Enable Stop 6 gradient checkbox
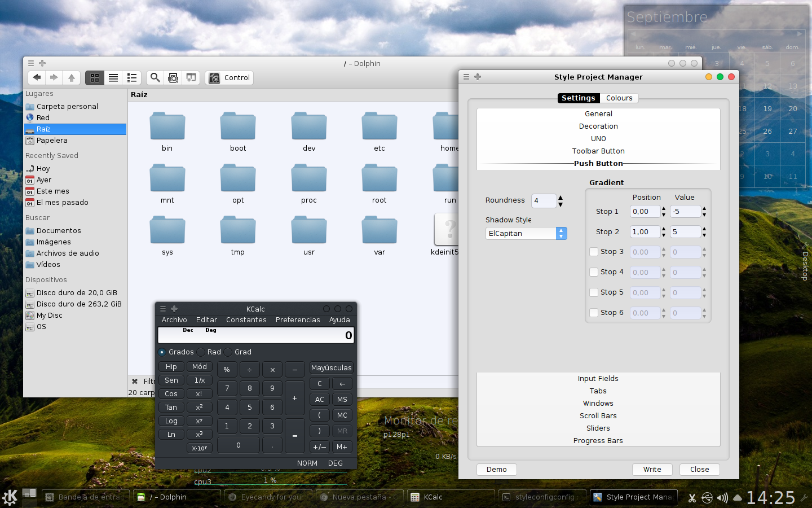This screenshot has height=508, width=812. pyautogui.click(x=594, y=313)
